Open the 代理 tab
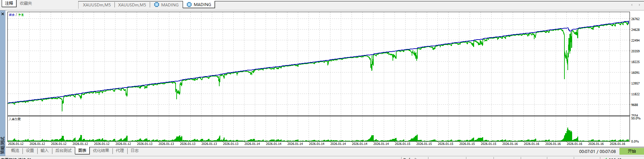Viewport: 644px width, 159px height. pos(120,151)
